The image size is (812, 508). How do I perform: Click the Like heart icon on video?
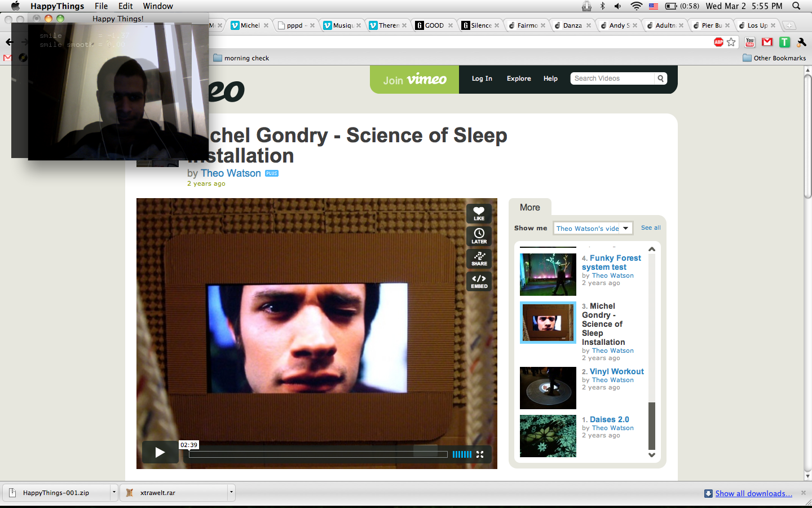(479, 213)
